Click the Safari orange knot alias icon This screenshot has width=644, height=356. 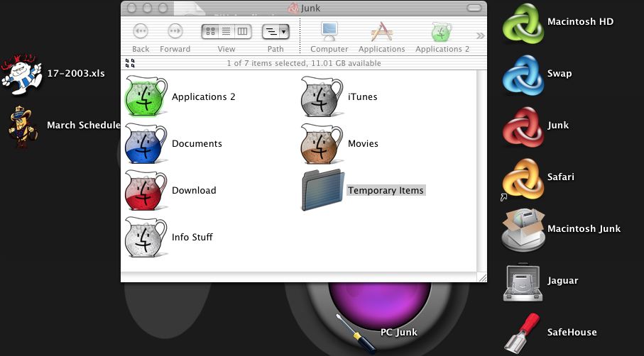tap(523, 179)
